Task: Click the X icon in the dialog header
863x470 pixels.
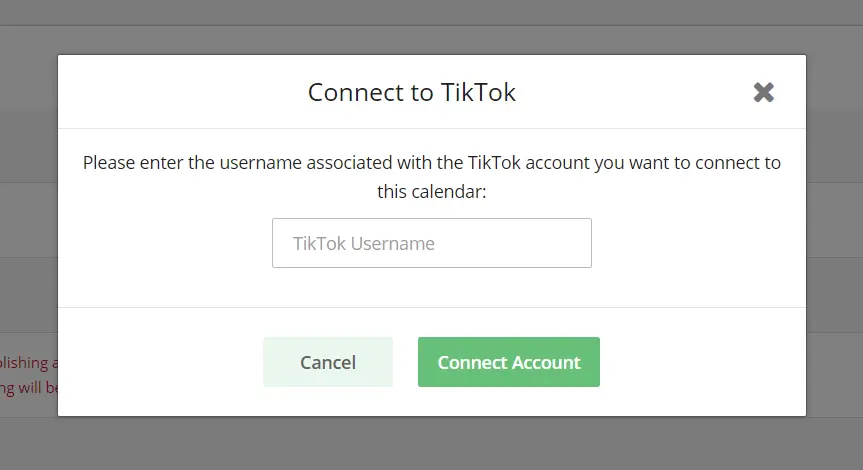Action: pyautogui.click(x=764, y=93)
